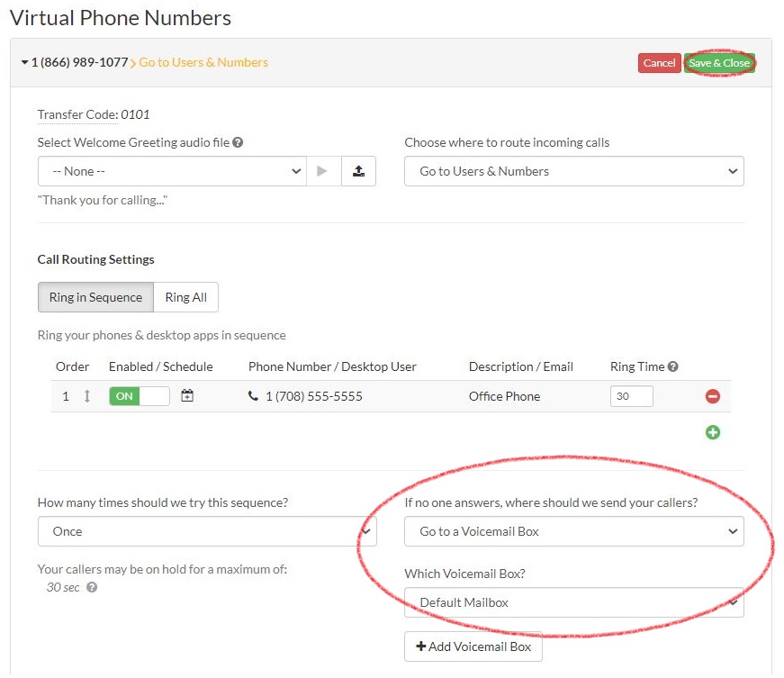Open the Welcome Greeting help tooltip
The height and width of the screenshot is (678, 784).
click(238, 143)
